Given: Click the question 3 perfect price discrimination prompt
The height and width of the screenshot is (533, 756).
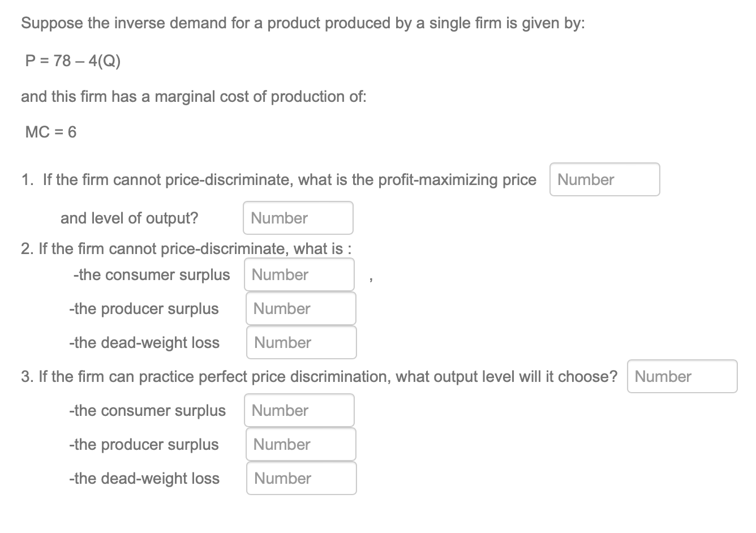Looking at the screenshot, I should pos(319,377).
